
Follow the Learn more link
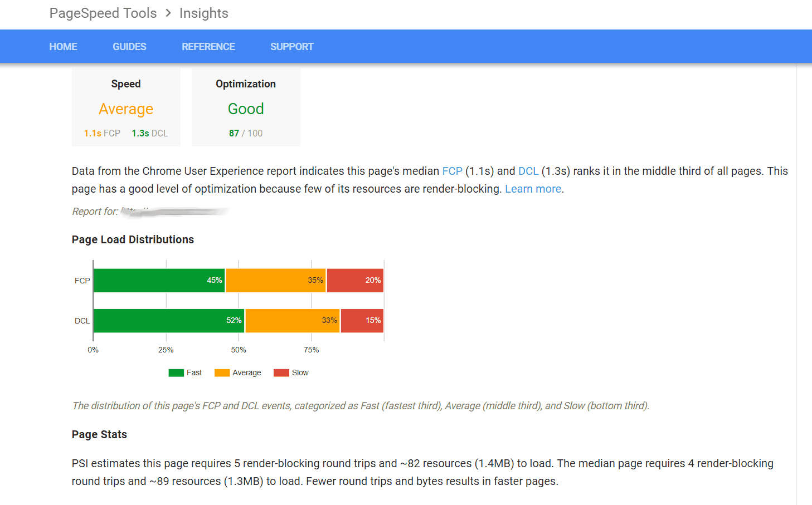pyautogui.click(x=533, y=189)
